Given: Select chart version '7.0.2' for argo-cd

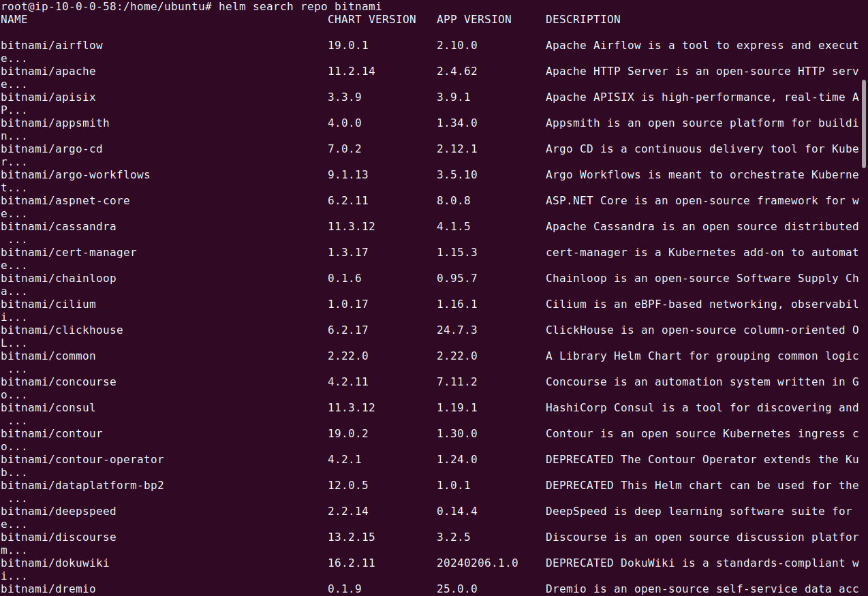Looking at the screenshot, I should pyautogui.click(x=345, y=149).
